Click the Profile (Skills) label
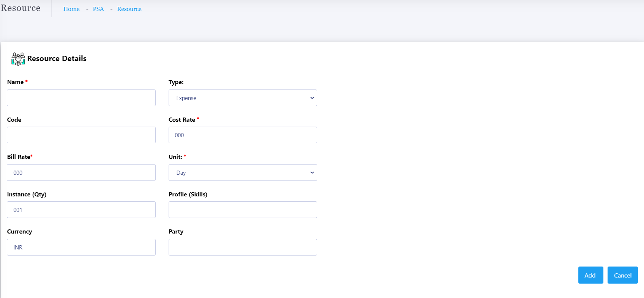644x298 pixels. coord(188,194)
